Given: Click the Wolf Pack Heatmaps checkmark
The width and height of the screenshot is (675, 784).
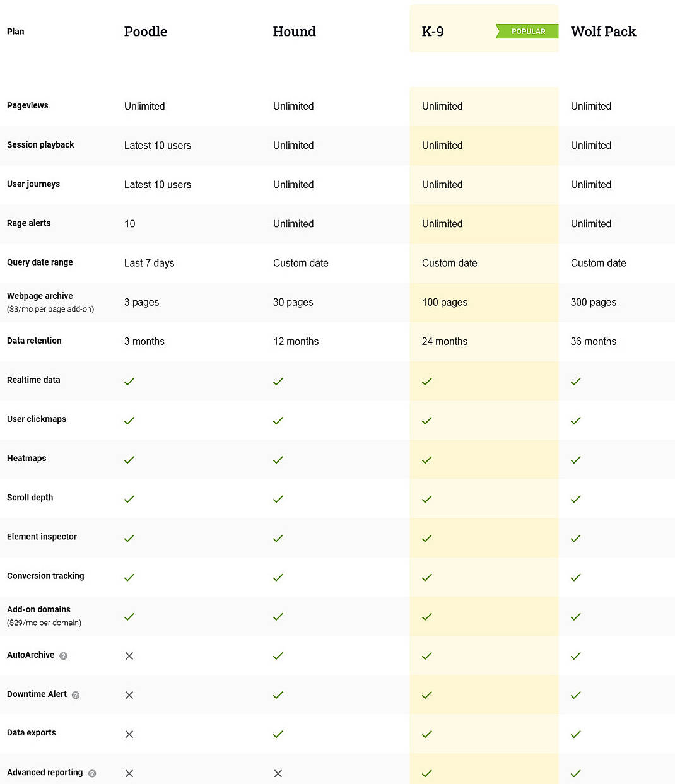Looking at the screenshot, I should [x=575, y=460].
